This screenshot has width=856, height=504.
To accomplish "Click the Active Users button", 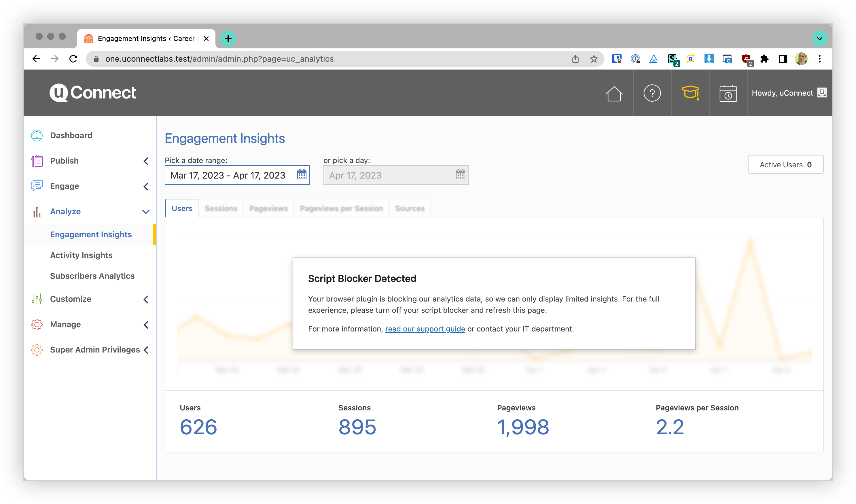I will (785, 165).
